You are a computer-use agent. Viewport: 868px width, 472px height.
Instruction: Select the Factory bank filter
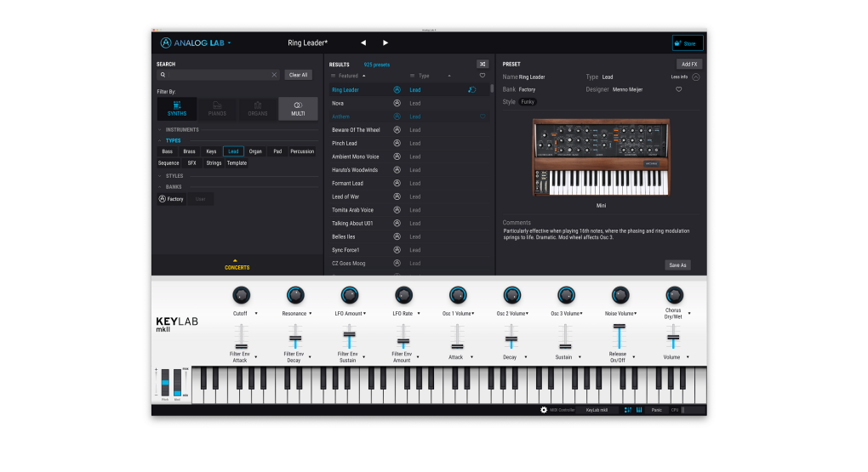click(x=172, y=199)
